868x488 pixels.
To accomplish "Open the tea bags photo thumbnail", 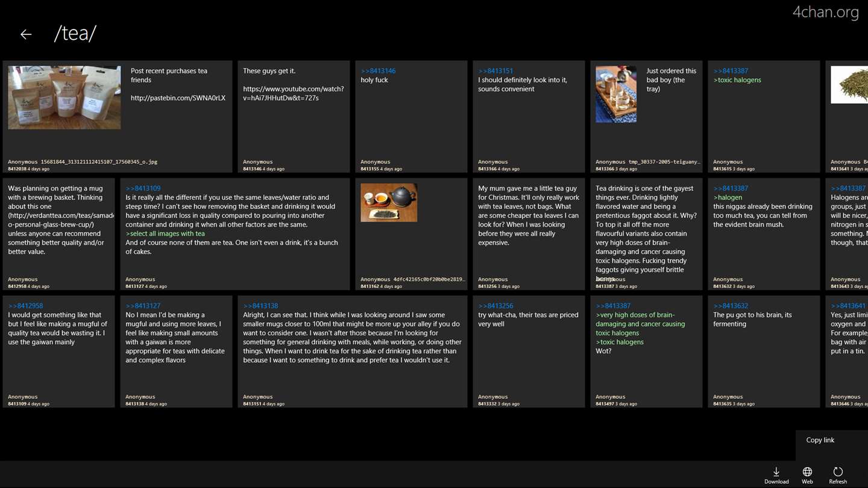I will pyautogui.click(x=64, y=98).
